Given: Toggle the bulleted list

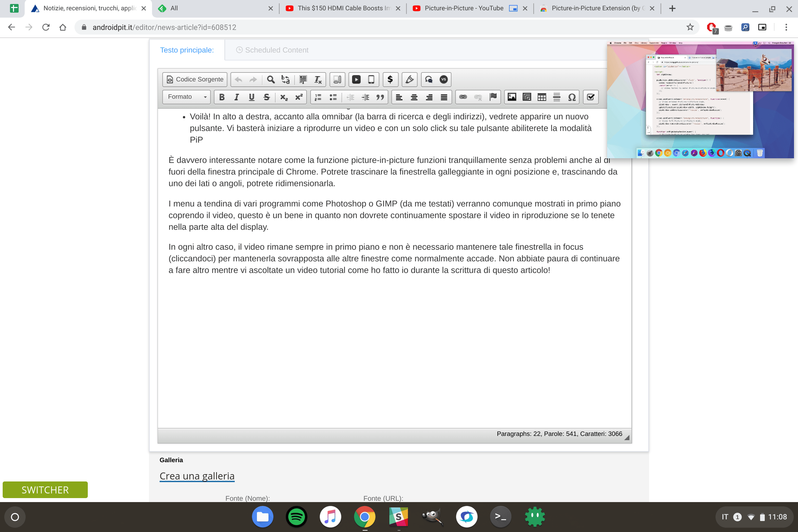Looking at the screenshot, I should (333, 97).
